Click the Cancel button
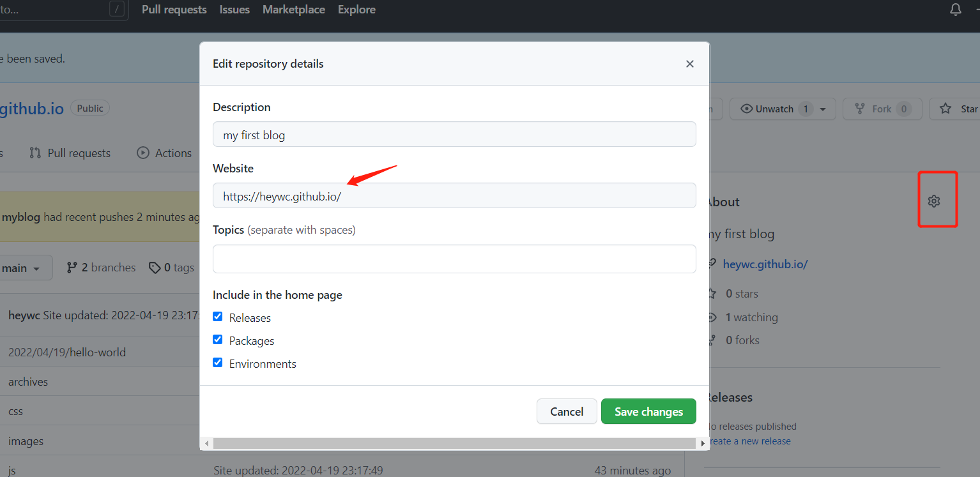Image resolution: width=980 pixels, height=477 pixels. pos(567,411)
